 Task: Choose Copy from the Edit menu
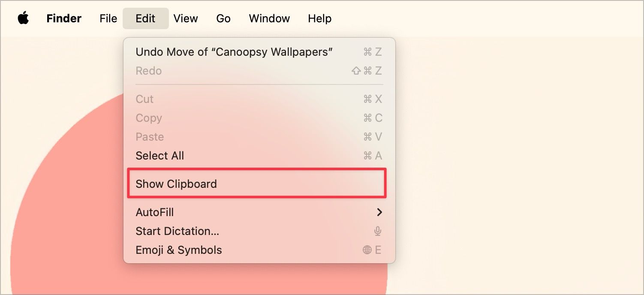click(149, 118)
